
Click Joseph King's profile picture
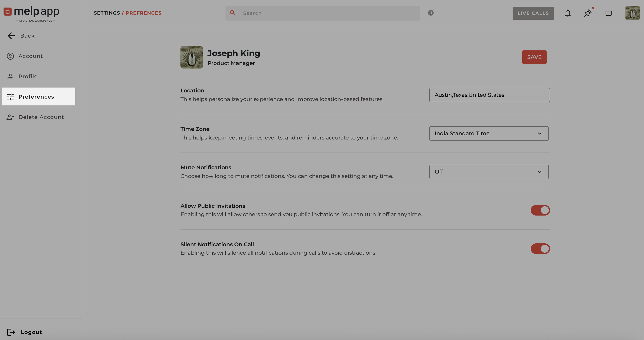pos(192,57)
